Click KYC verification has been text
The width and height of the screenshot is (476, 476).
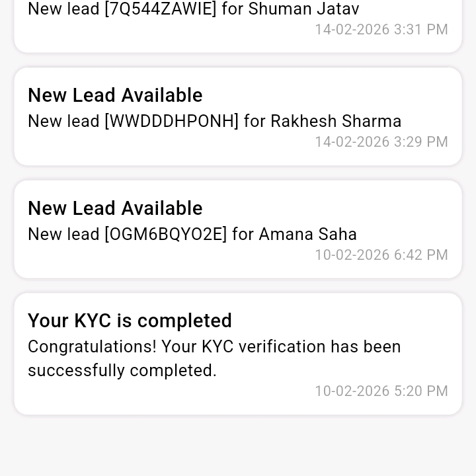click(301, 346)
